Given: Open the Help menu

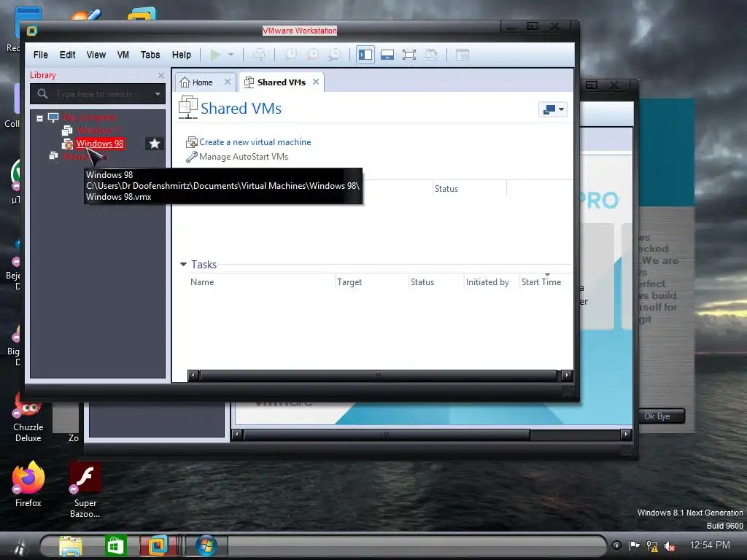Looking at the screenshot, I should pos(181,55).
